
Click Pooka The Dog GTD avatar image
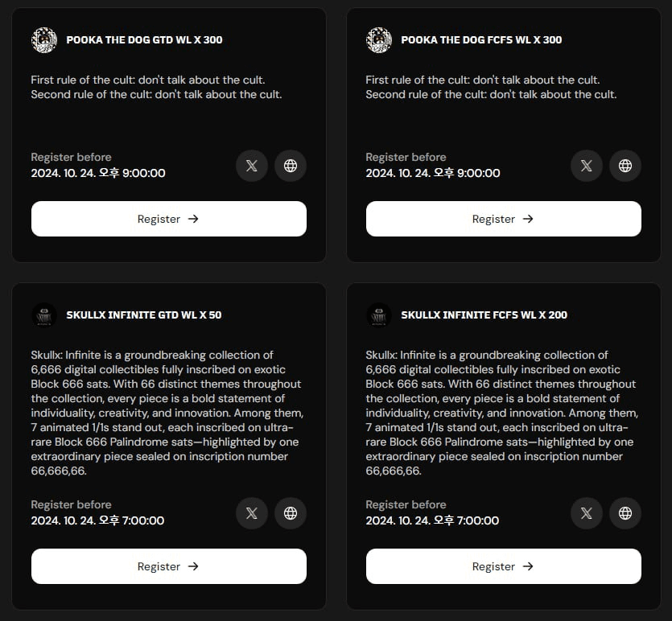coord(44,40)
